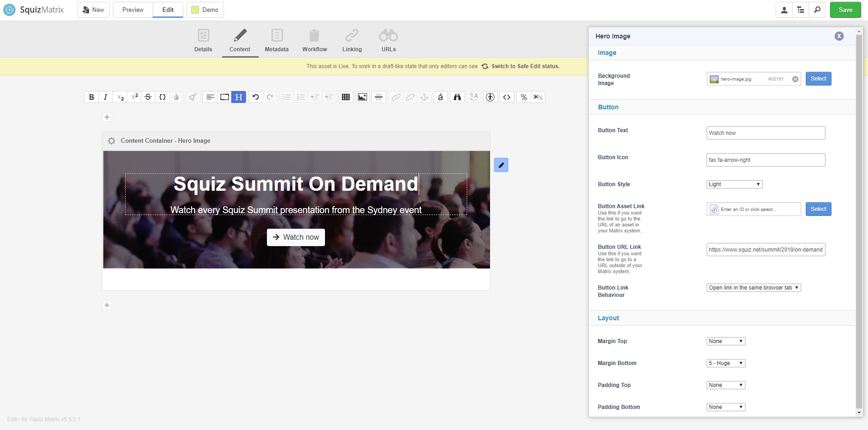The height and width of the screenshot is (430, 868).
Task: Open the Workflow screen
Action: pyautogui.click(x=314, y=40)
